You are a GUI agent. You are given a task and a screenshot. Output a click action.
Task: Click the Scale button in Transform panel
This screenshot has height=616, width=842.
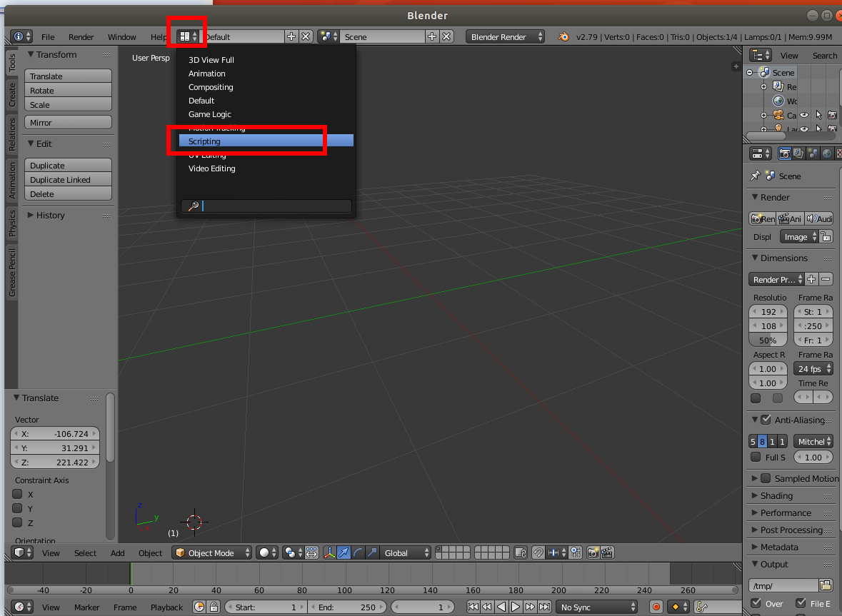[68, 105]
